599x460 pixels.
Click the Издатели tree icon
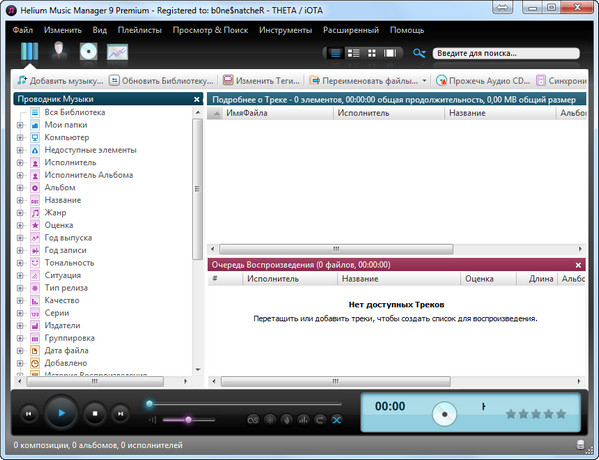tap(35, 326)
